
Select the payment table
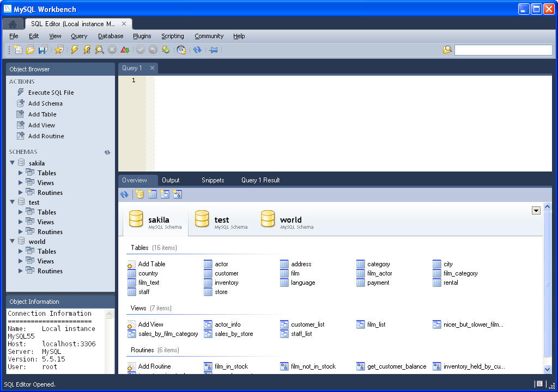[373, 283]
